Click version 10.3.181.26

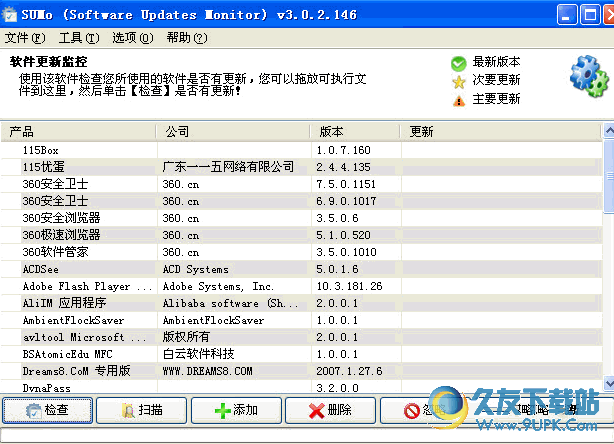(x=349, y=286)
